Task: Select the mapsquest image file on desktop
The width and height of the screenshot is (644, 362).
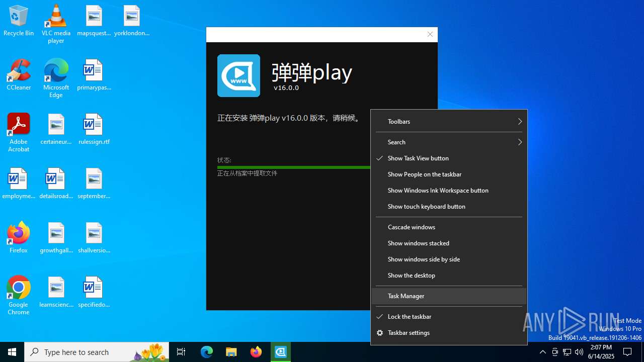Action: [94, 21]
